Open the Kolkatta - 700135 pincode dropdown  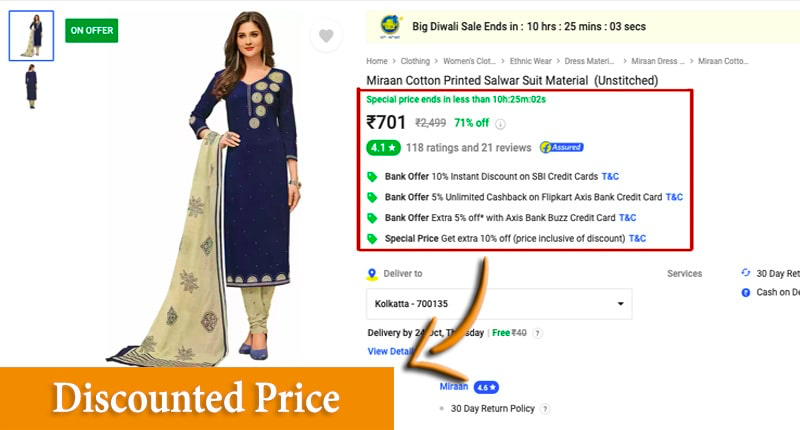click(499, 304)
